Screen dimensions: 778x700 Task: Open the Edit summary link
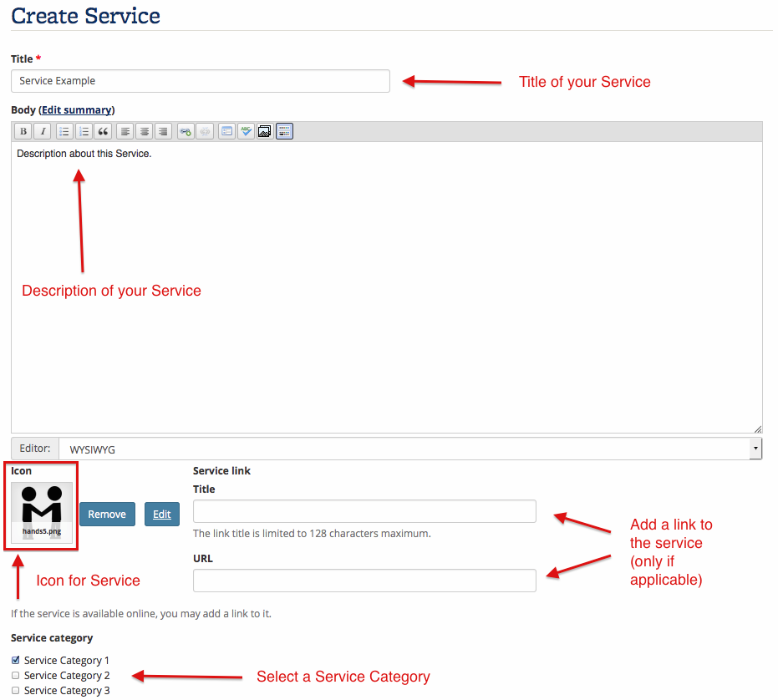point(76,110)
